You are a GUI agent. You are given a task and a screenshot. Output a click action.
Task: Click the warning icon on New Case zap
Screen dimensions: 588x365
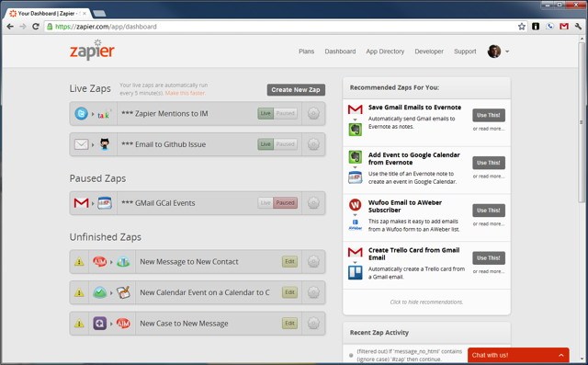79,323
